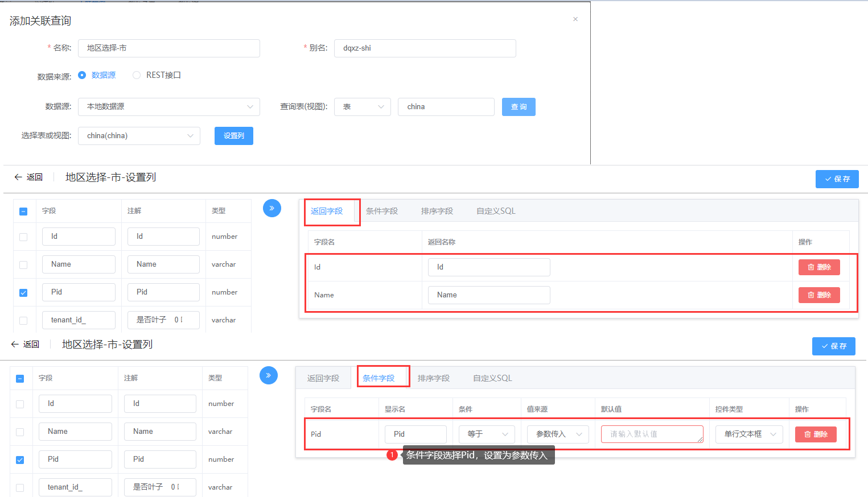
Task: Check the Name field in the 条件字段 panel list
Action: click(x=20, y=432)
